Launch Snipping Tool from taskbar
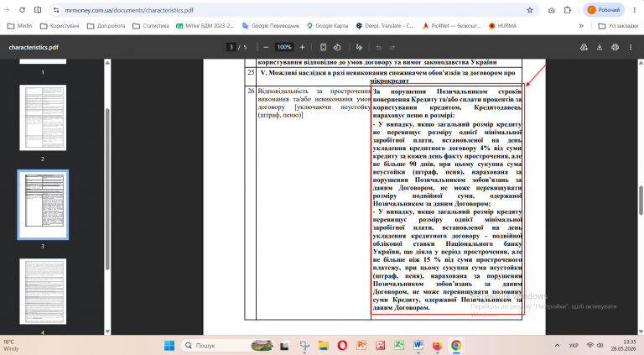 (x=304, y=346)
